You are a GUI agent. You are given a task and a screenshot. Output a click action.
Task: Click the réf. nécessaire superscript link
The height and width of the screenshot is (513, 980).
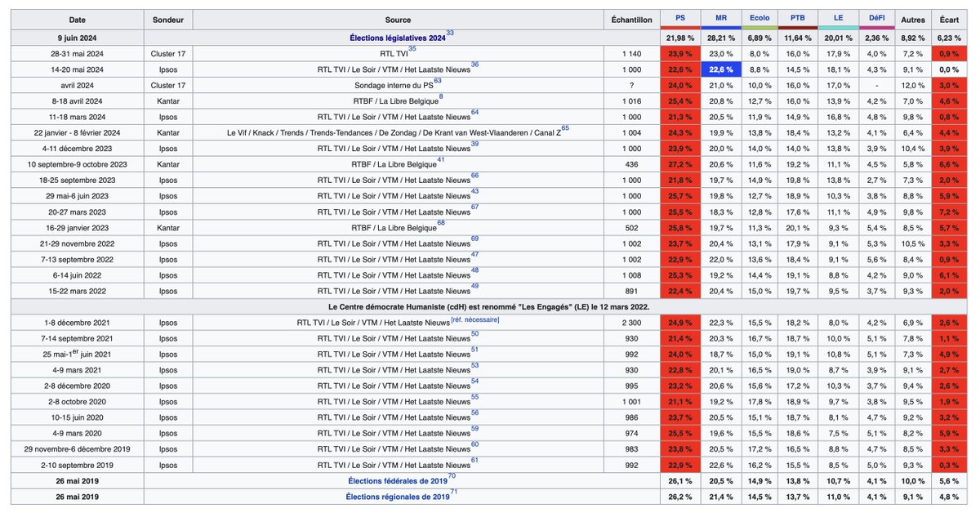(474, 319)
